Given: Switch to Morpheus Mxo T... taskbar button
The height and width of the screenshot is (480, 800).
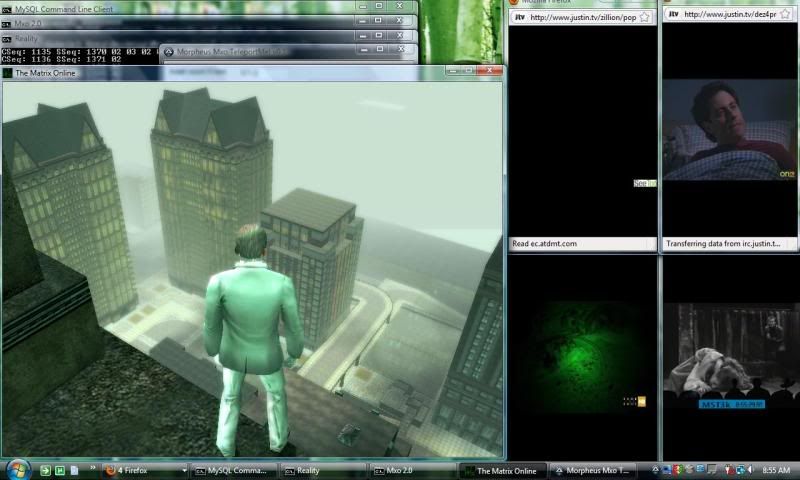Looking at the screenshot, I should pyautogui.click(x=594, y=471).
